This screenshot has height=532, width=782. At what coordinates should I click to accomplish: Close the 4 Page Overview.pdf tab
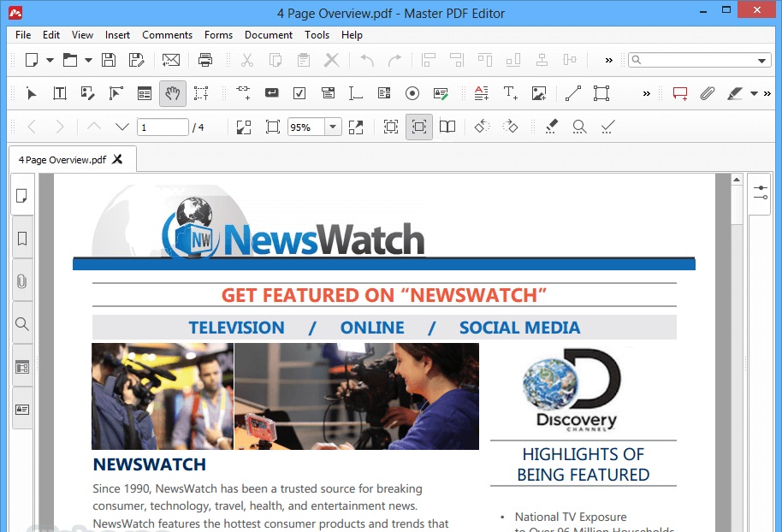117,159
